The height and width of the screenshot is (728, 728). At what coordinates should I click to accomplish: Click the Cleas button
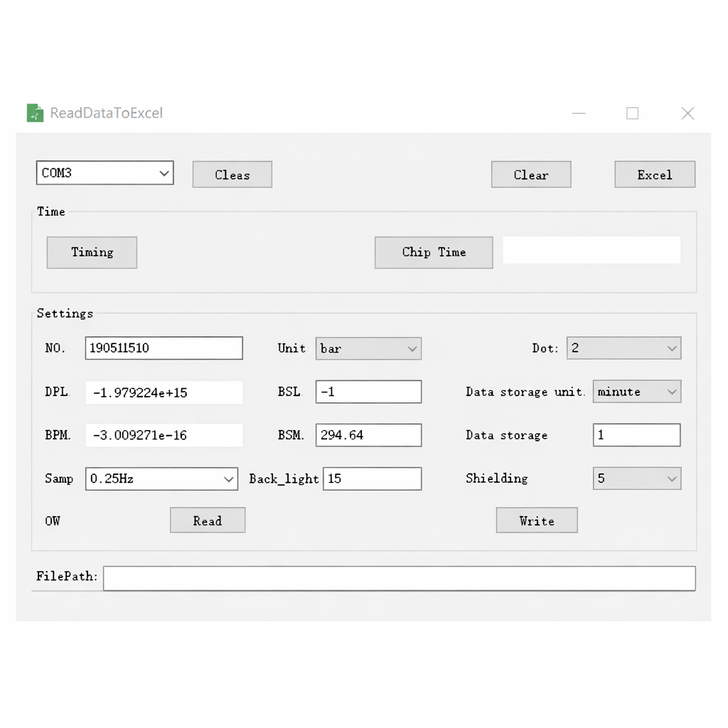click(x=232, y=175)
